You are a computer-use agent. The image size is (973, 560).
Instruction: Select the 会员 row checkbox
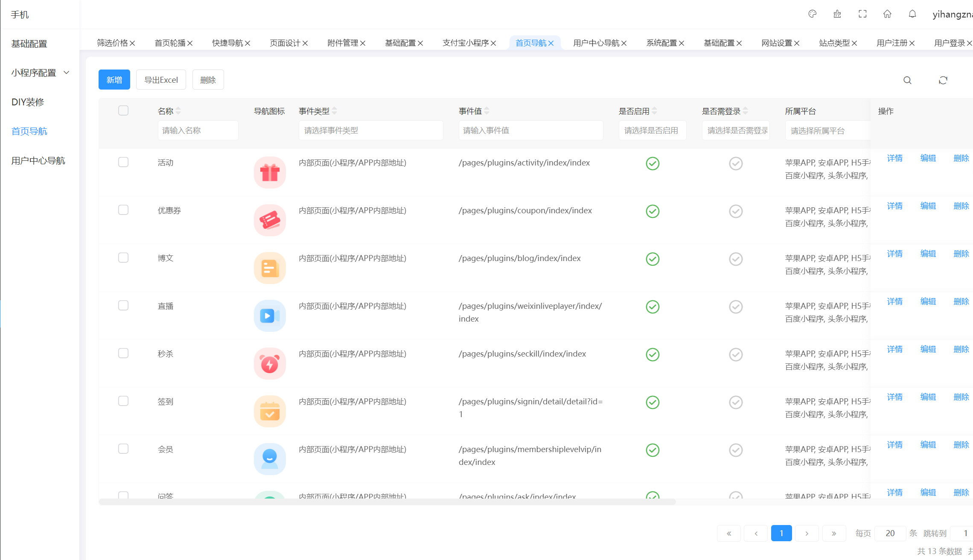[x=123, y=449]
